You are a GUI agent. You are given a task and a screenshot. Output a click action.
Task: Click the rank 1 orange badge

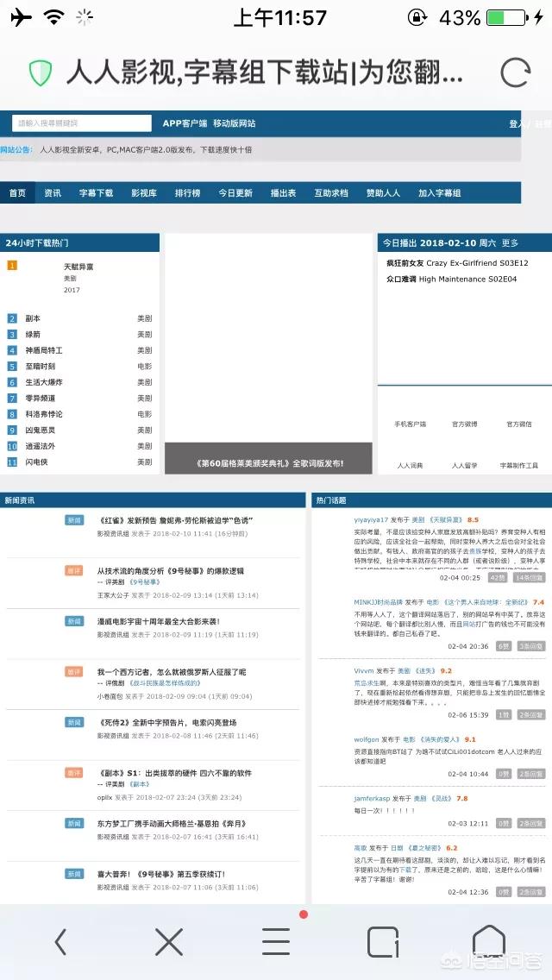[12, 266]
